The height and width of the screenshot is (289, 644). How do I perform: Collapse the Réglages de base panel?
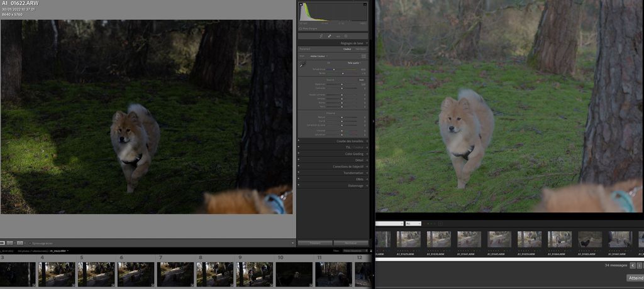pos(367,43)
